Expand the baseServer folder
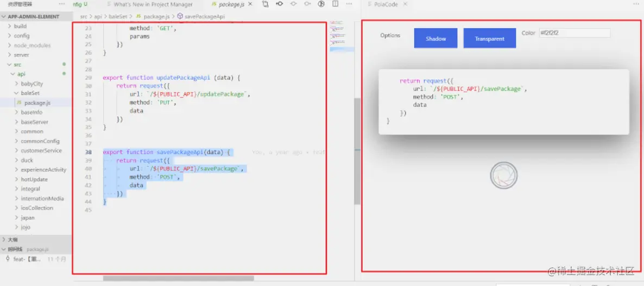The height and width of the screenshot is (286, 644). click(36, 122)
